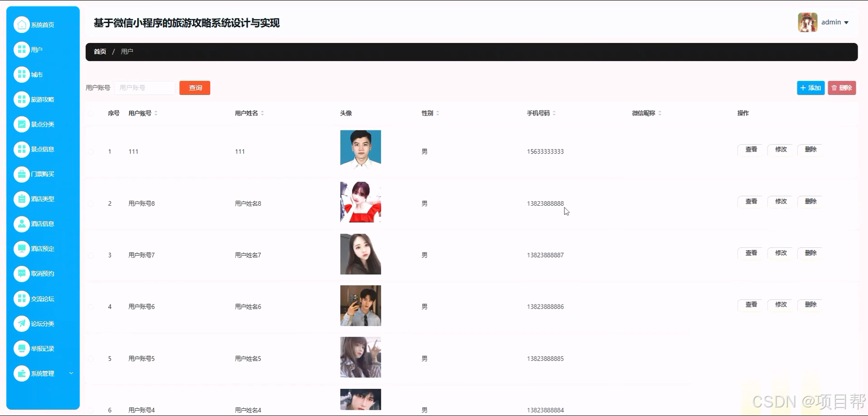This screenshot has width=868, height=416.
Task: Click the 取消预约 chat icon
Action: point(21,274)
